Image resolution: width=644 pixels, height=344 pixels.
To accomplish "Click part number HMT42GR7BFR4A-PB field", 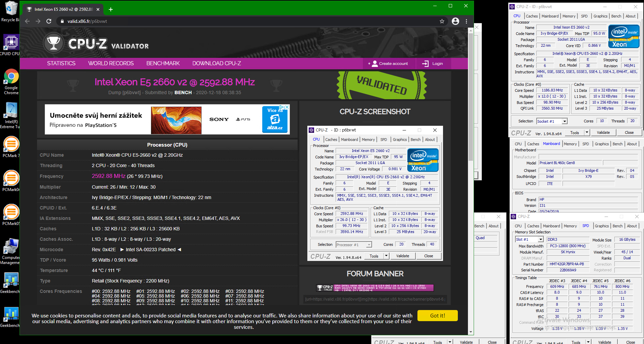I will coord(568,264).
